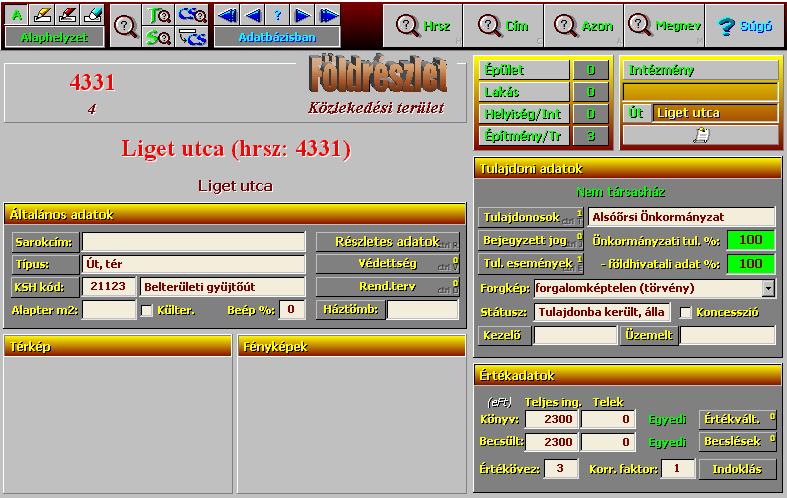Enable the Koncesszió checkbox
Viewport: 787px width, 498px height.
pyautogui.click(x=685, y=312)
